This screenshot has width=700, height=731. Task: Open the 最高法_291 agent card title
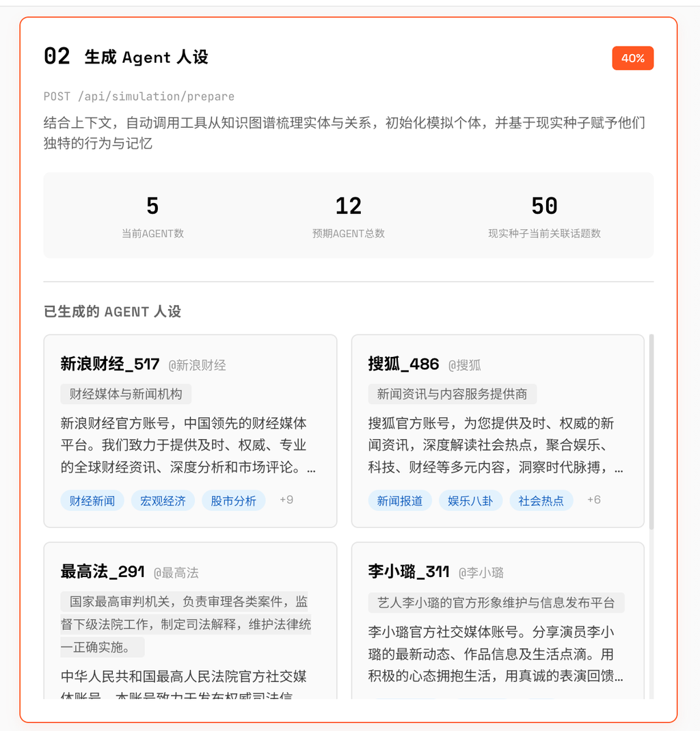point(103,572)
